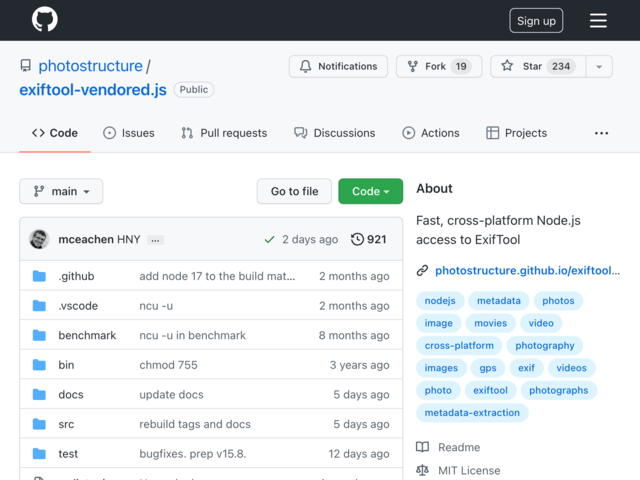The image size is (640, 480).
Task: Switch to the Code tab
Action: coord(55,133)
